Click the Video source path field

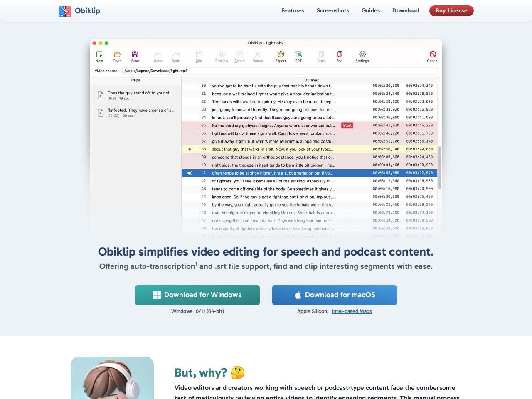click(280, 71)
